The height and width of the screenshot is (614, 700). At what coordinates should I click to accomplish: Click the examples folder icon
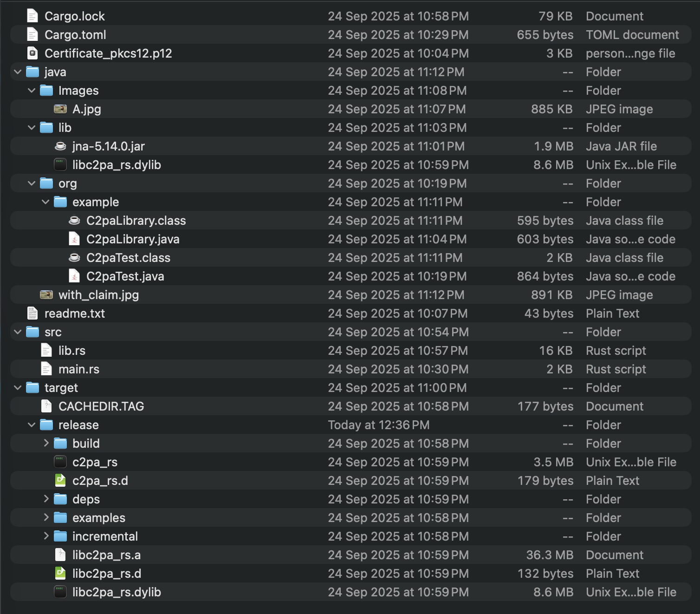[60, 518]
